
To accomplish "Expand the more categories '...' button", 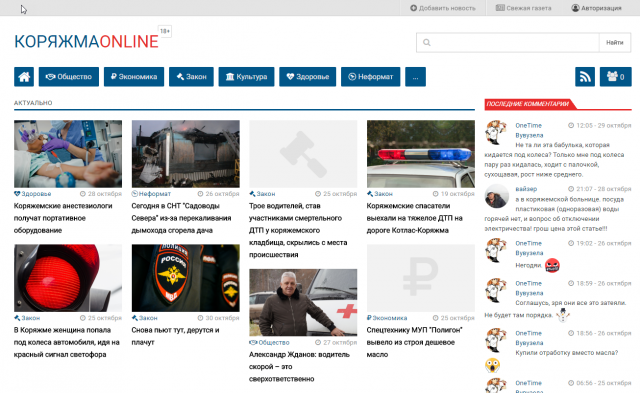I will pos(415,77).
